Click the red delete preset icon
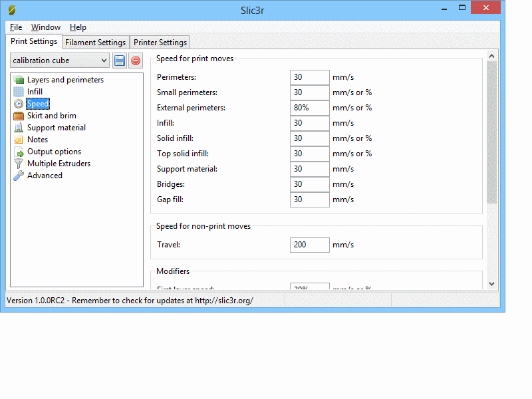532x399 pixels. click(x=135, y=61)
